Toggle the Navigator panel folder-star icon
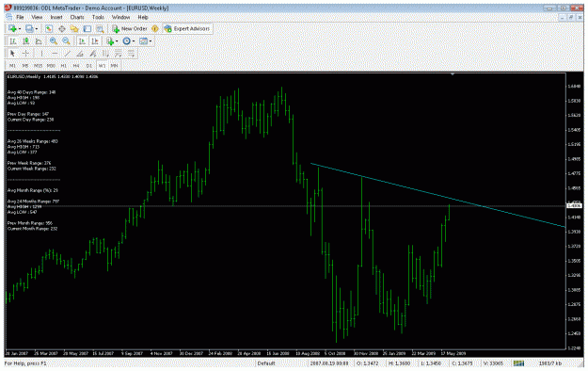588x371 pixels. point(74,29)
